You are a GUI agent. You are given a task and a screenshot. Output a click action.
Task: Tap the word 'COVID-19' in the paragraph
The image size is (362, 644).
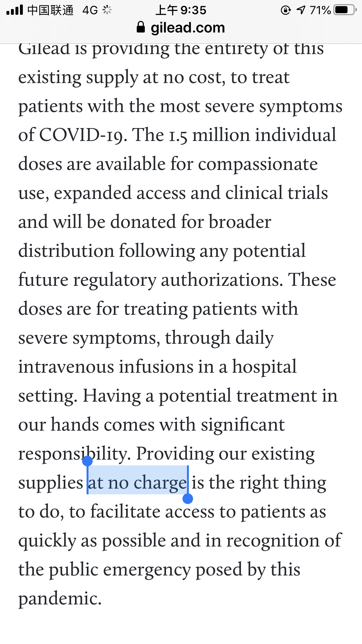point(83,135)
